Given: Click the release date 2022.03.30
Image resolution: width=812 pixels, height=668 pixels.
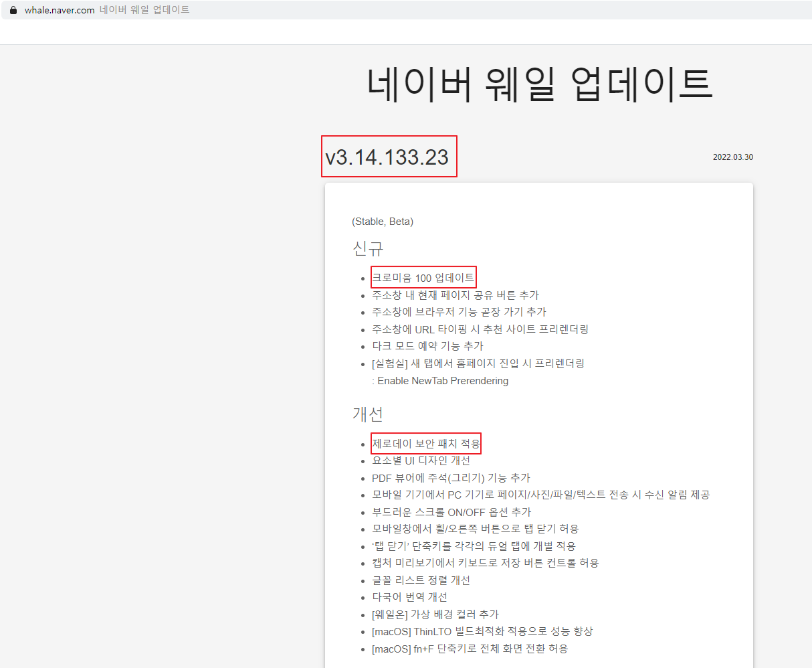Looking at the screenshot, I should [x=733, y=157].
